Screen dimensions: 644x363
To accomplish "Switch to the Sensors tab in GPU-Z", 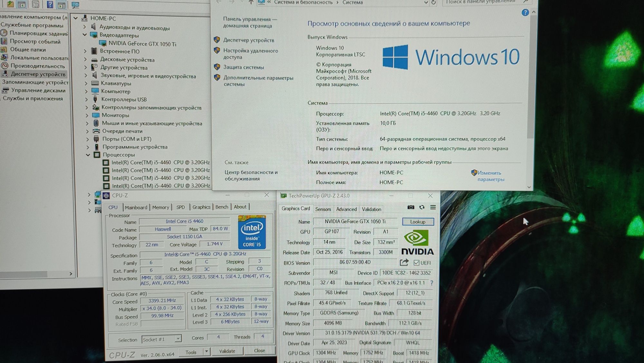I will click(x=323, y=209).
